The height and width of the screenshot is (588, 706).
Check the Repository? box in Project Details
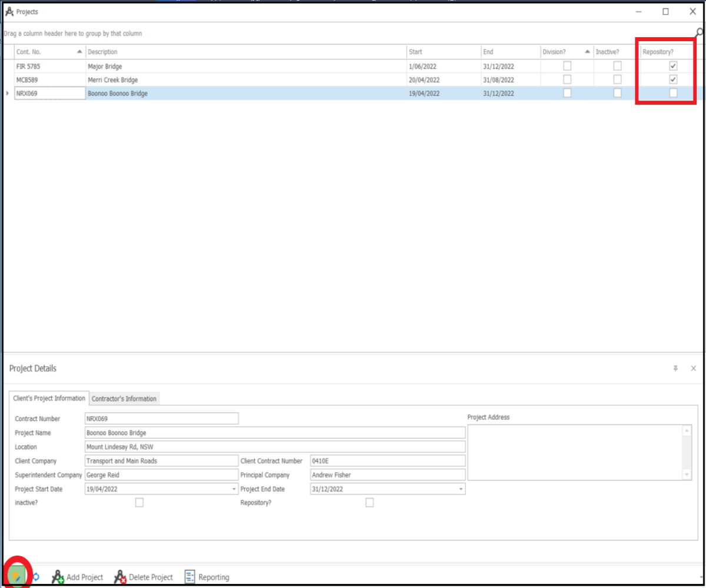[x=370, y=502]
